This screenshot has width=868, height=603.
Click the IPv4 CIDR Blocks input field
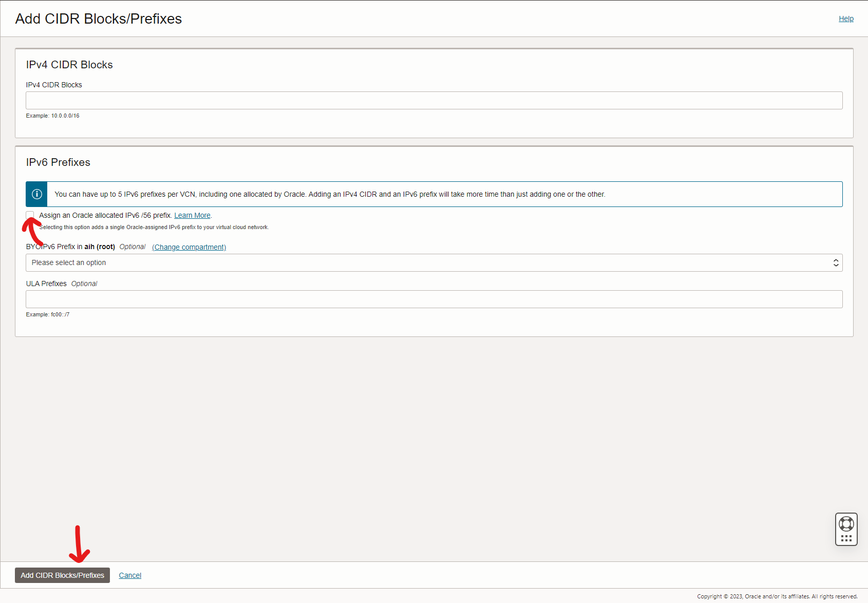(434, 101)
